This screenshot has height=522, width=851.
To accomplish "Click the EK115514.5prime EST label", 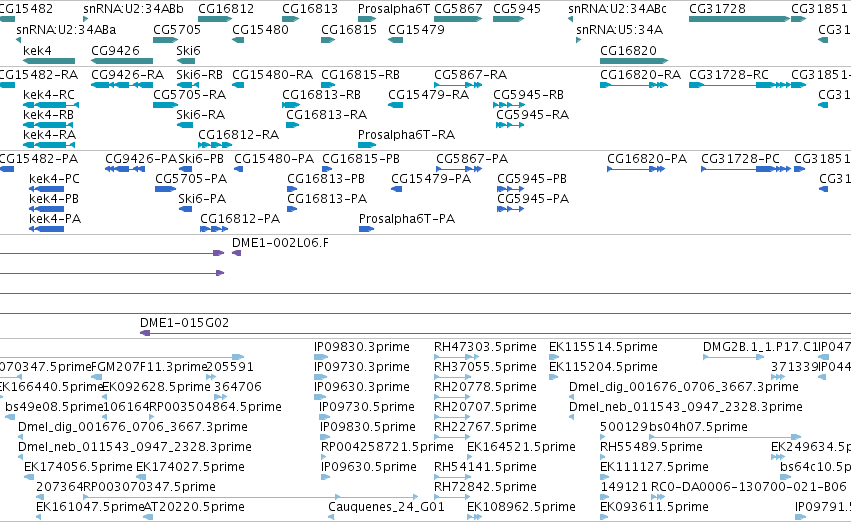I will click(x=603, y=347).
